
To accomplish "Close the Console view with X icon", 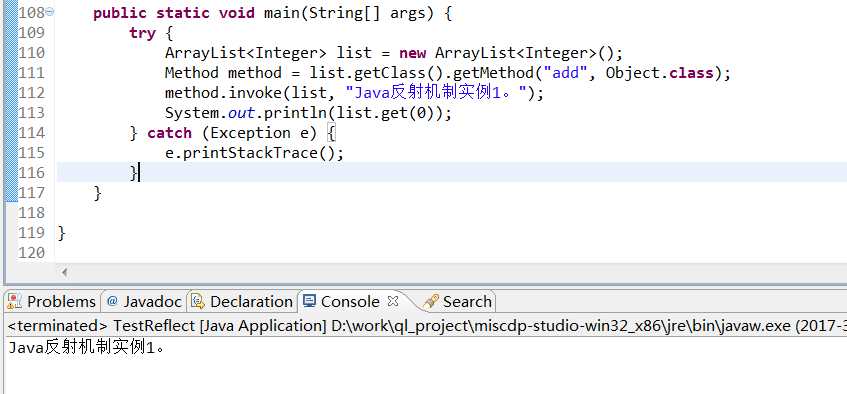I will 393,300.
